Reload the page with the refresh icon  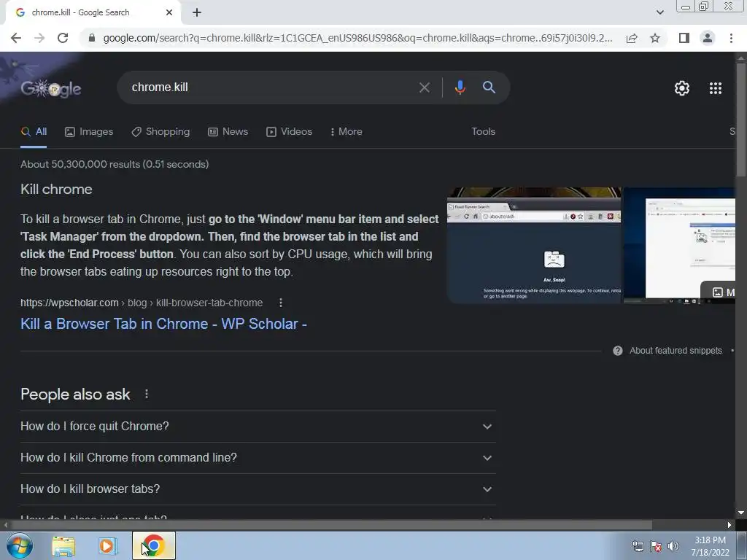click(63, 38)
